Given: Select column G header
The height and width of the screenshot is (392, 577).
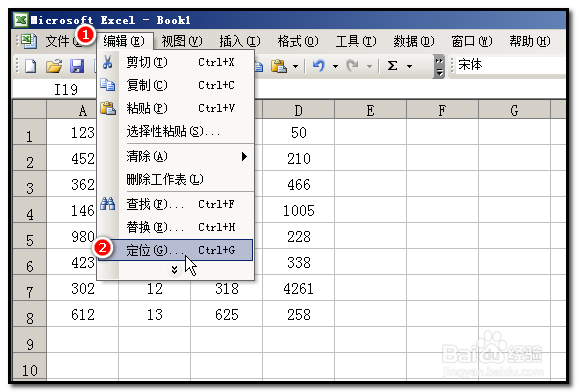Looking at the screenshot, I should coord(514,110).
